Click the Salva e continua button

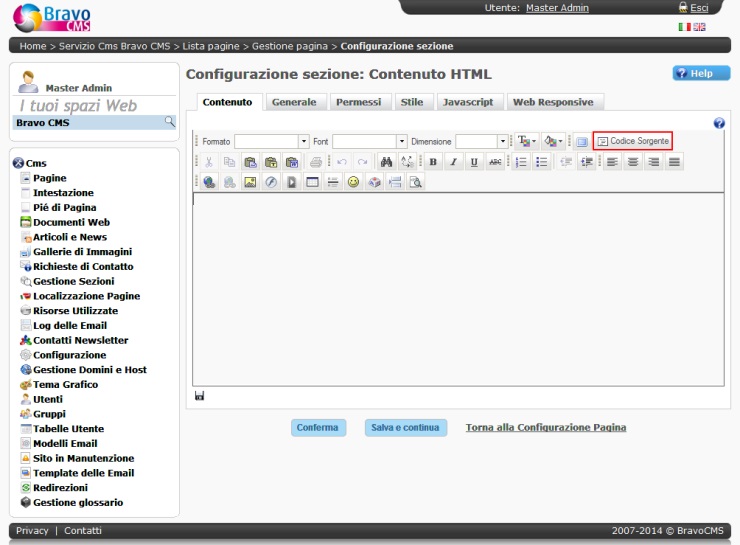pyautogui.click(x=405, y=428)
